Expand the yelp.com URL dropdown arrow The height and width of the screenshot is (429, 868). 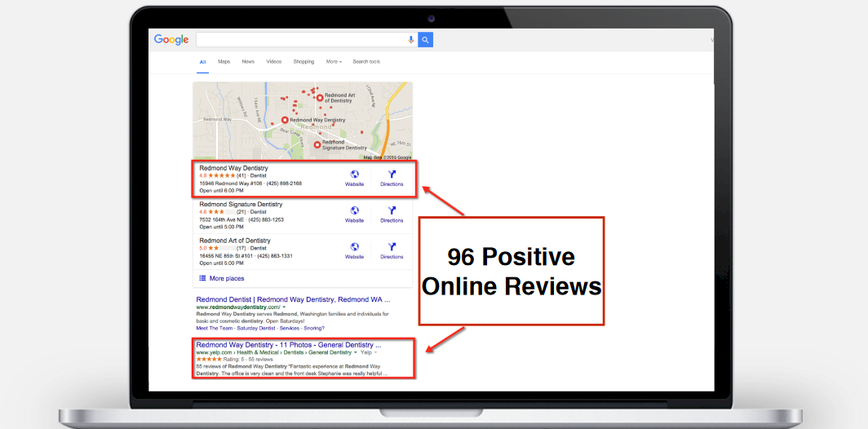(x=356, y=352)
